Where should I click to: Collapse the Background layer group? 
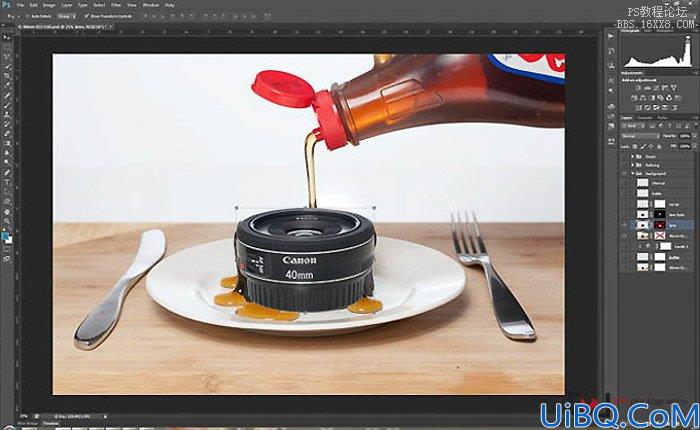point(632,174)
